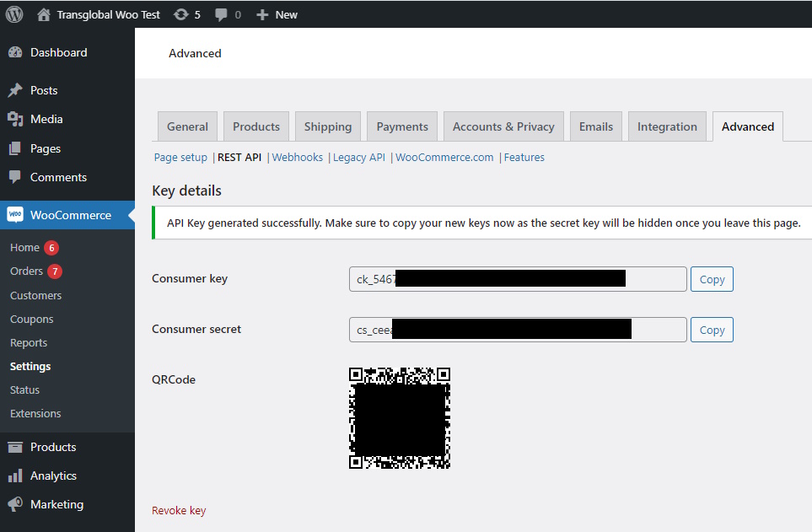This screenshot has height=532, width=812.
Task: Open Extensions submenu item
Action: [x=35, y=413]
